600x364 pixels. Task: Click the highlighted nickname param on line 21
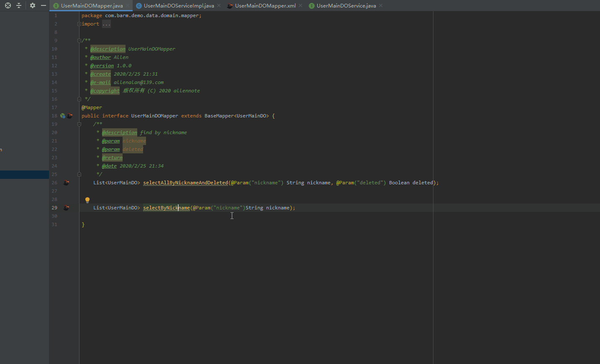point(134,141)
